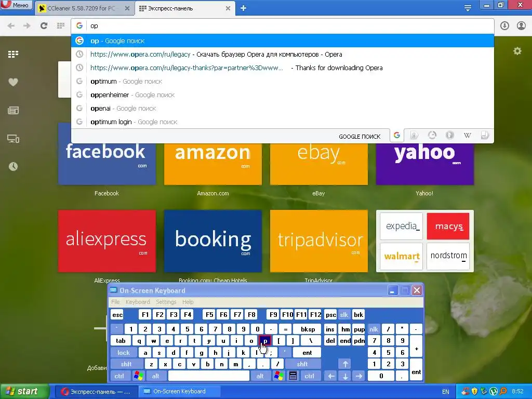Close the CCleaner browser tab
532x399 pixels.
click(x=127, y=8)
